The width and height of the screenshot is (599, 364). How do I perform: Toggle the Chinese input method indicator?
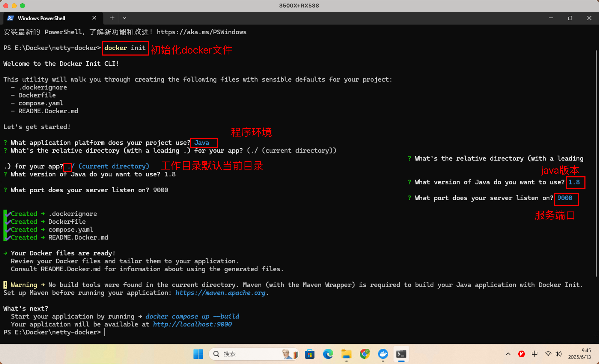[535, 354]
